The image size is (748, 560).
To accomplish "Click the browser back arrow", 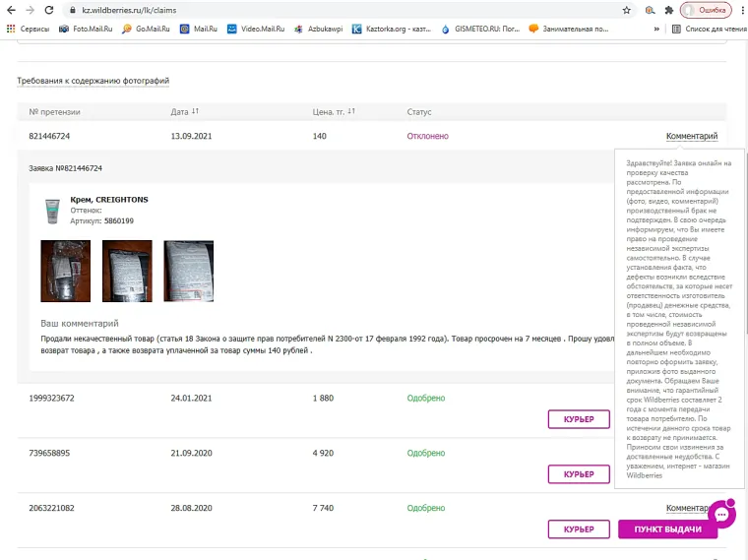I will tap(10, 10).
